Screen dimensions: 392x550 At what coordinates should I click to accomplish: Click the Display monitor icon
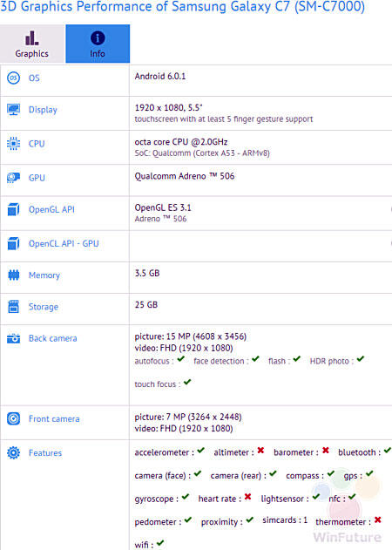13,110
